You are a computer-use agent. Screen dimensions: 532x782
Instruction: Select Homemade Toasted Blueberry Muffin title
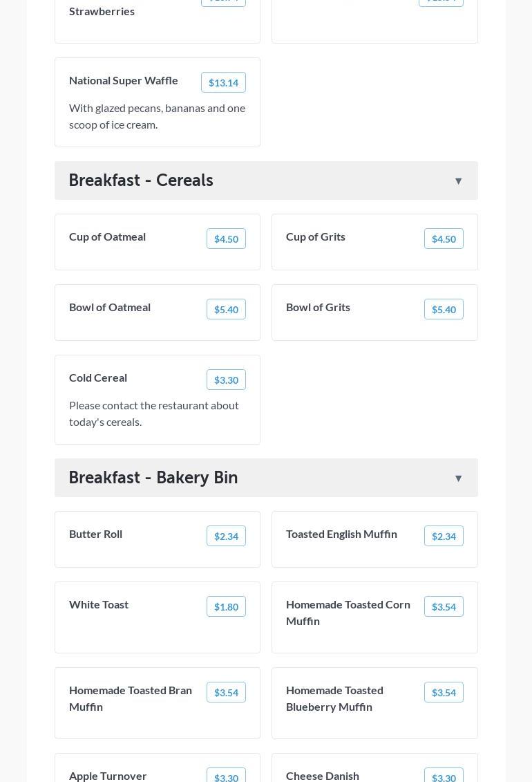(x=334, y=699)
